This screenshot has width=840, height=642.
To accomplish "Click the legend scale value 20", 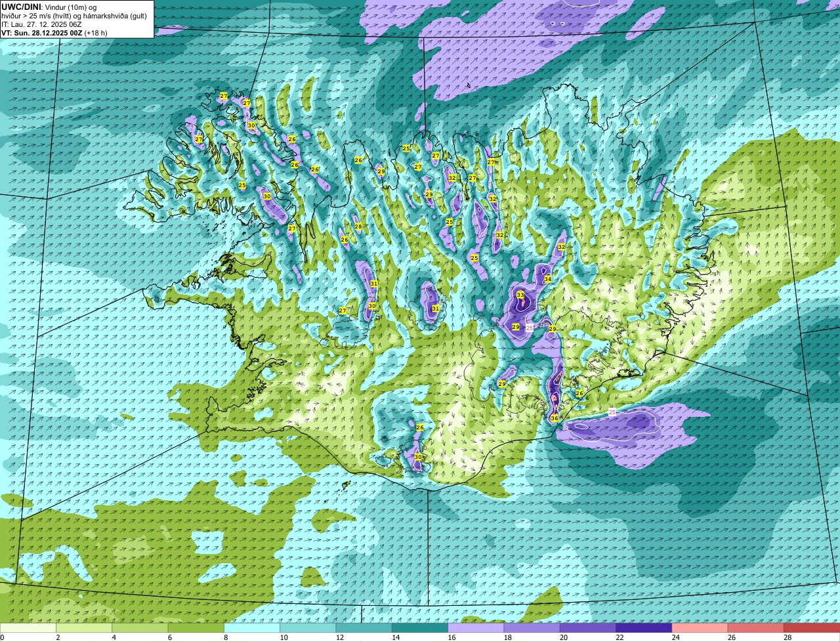I will click(564, 637).
